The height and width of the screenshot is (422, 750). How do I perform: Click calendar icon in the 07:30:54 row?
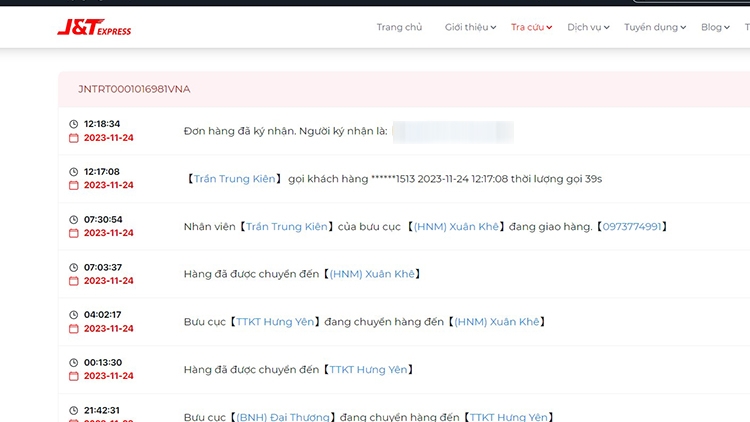(x=74, y=233)
